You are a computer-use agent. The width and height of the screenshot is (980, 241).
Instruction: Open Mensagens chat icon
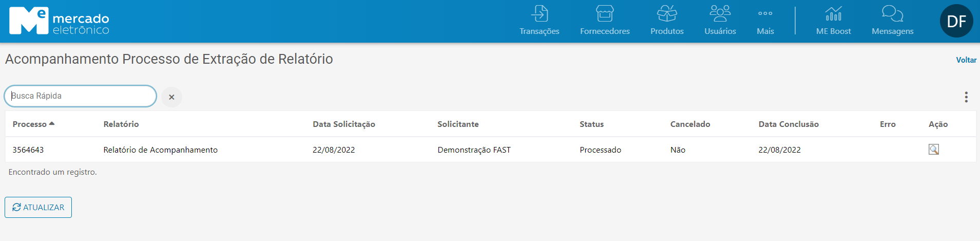(892, 14)
